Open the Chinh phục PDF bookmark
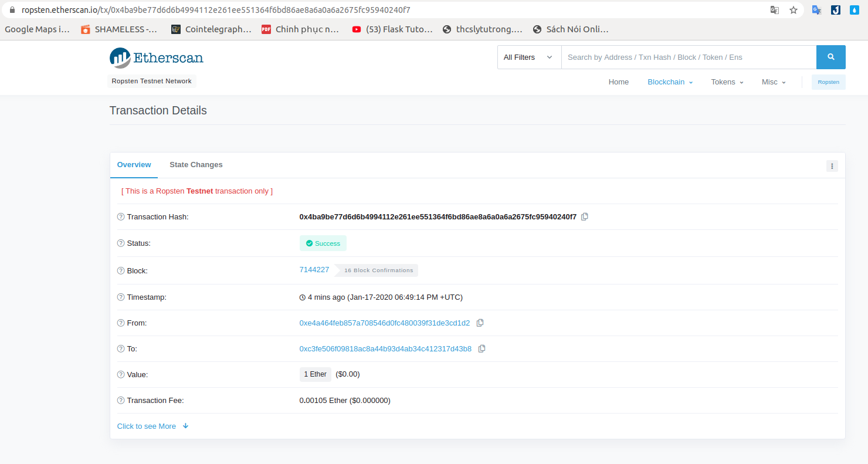 pos(301,29)
